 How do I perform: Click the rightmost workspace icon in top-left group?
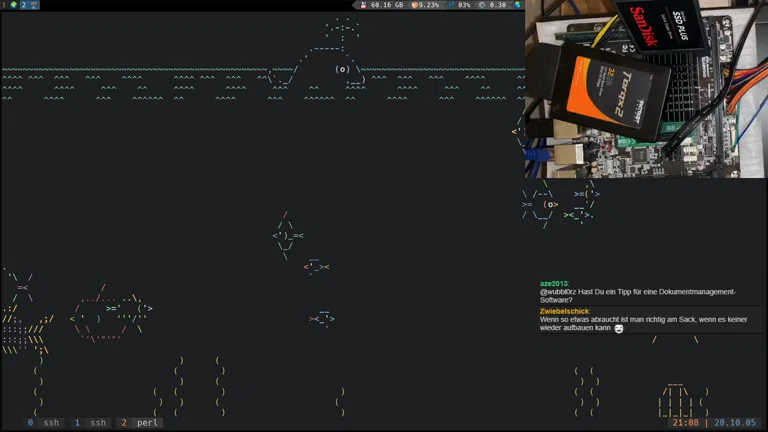click(x=34, y=5)
